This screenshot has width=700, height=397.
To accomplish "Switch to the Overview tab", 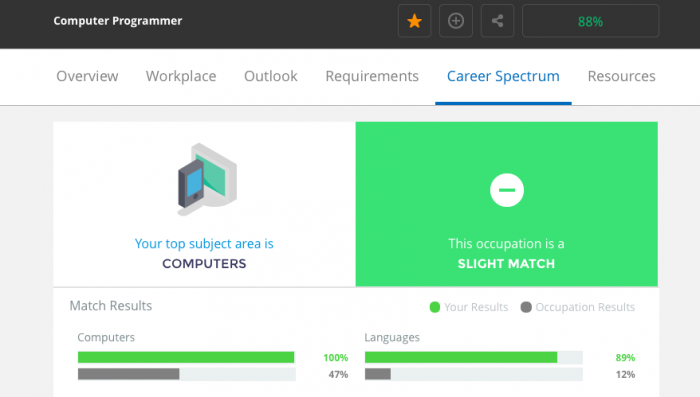I will click(88, 76).
